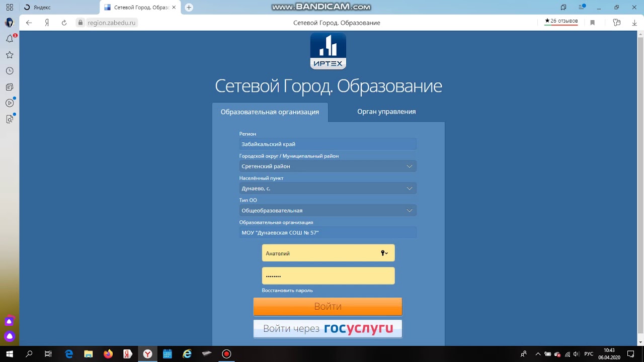Expand the Населённый пункт dropdown
Image resolution: width=644 pixels, height=362 pixels.
(328, 189)
